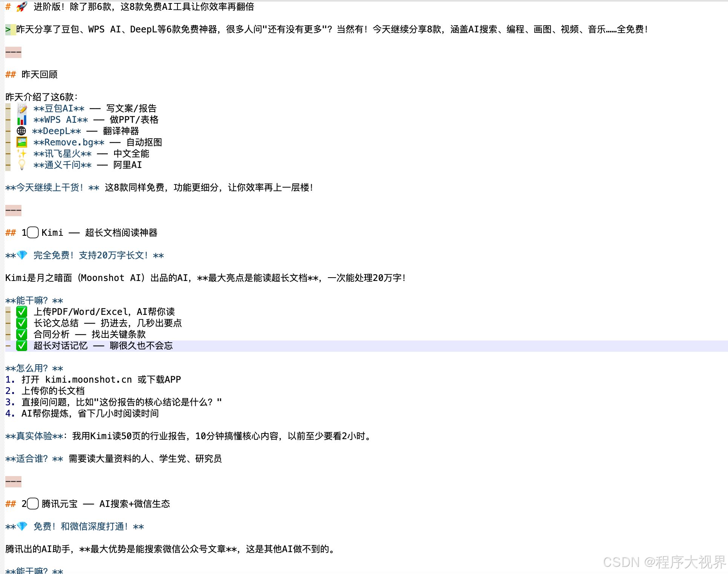Click the list text '长论文总结 — 扔进去，几秒出要点'
728x574 pixels.
point(108,323)
